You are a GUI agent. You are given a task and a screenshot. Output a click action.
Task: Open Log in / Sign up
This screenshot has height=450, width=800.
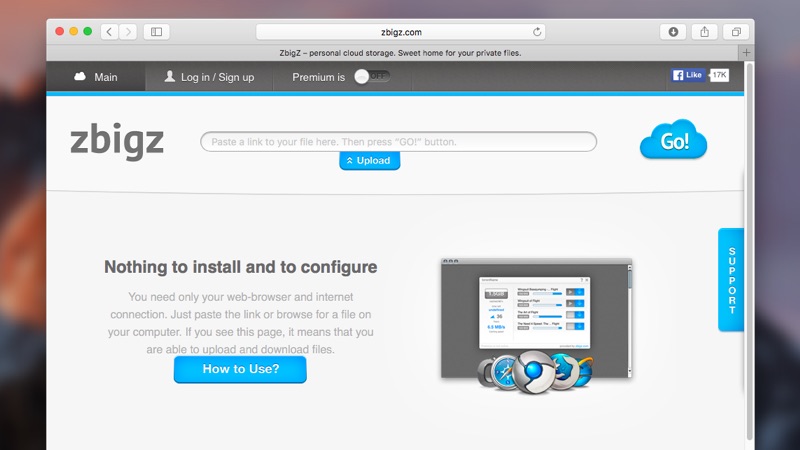click(x=209, y=77)
